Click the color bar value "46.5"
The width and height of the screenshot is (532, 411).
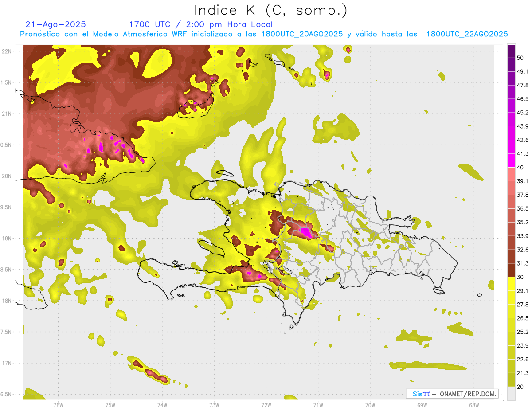(x=523, y=99)
